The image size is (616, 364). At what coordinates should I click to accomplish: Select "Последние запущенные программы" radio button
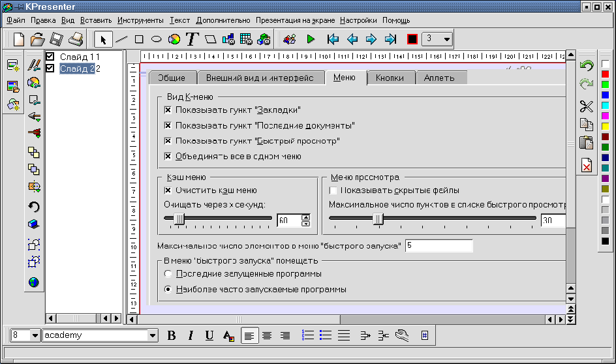click(x=168, y=274)
